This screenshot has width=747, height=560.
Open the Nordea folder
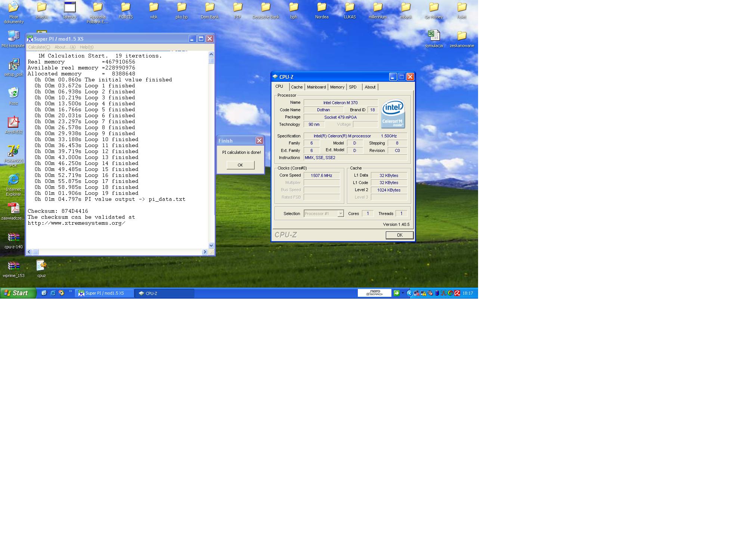322,10
